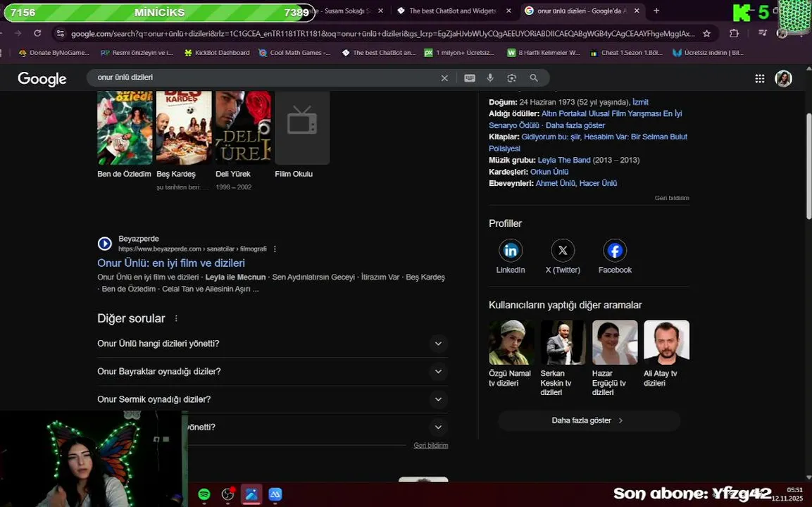The width and height of the screenshot is (812, 507).
Task: Close the 'onur ünlü dizileri' Google tab
Action: pyautogui.click(x=637, y=11)
